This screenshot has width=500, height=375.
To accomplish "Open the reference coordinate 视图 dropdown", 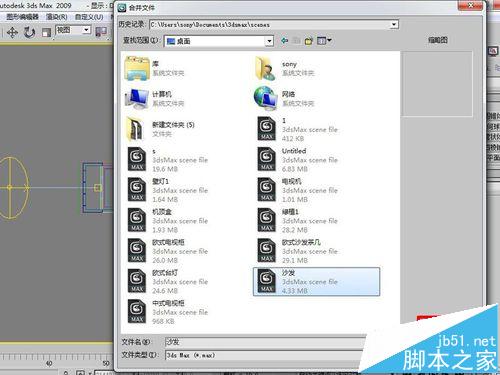I will 86,30.
